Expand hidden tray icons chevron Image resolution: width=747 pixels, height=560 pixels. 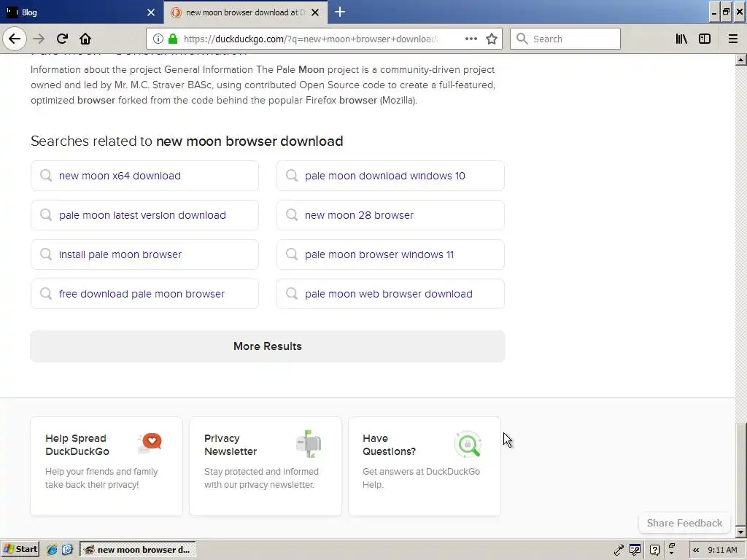click(x=696, y=550)
